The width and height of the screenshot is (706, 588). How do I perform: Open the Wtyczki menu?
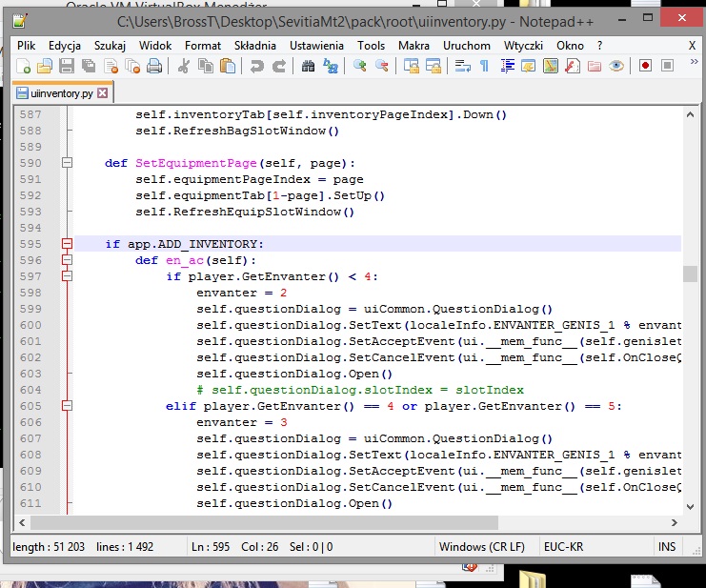pyautogui.click(x=523, y=46)
